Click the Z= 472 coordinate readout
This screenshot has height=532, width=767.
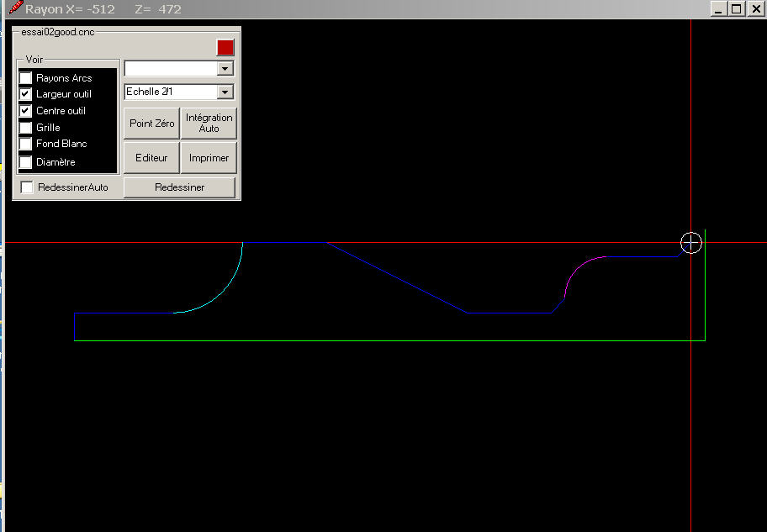[158, 9]
